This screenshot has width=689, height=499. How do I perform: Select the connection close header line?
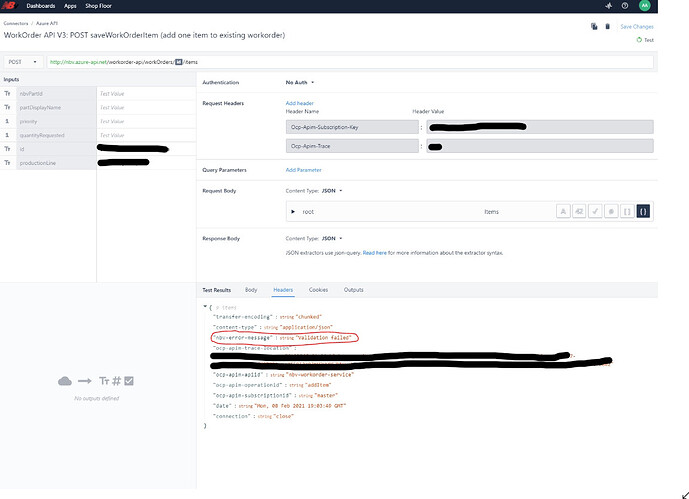253,416
